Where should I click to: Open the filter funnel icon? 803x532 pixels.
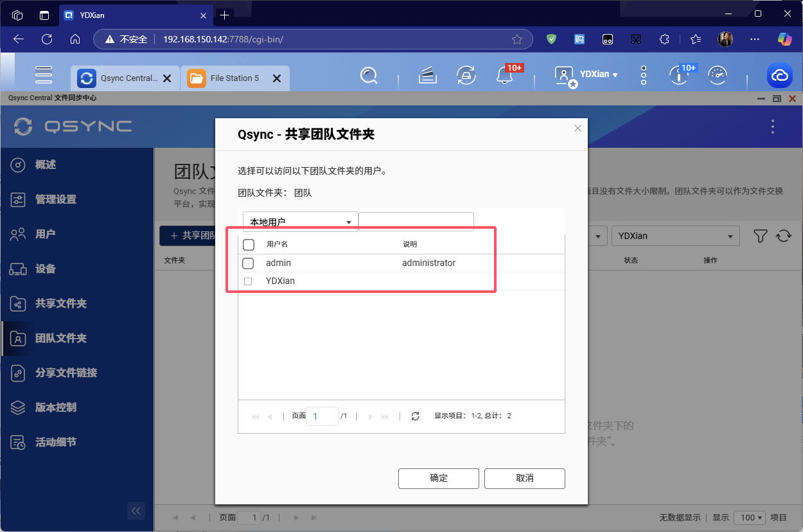click(x=761, y=236)
